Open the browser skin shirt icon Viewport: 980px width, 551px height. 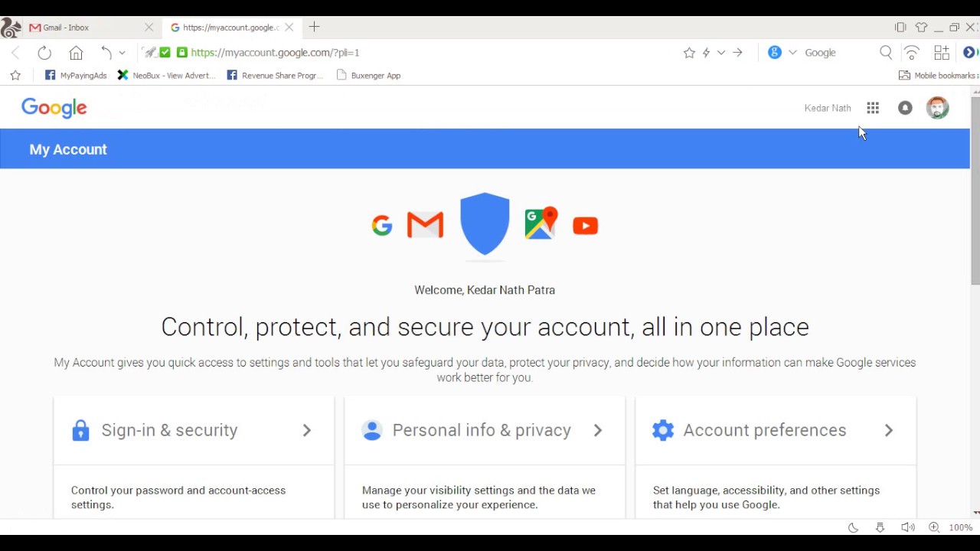tap(921, 28)
